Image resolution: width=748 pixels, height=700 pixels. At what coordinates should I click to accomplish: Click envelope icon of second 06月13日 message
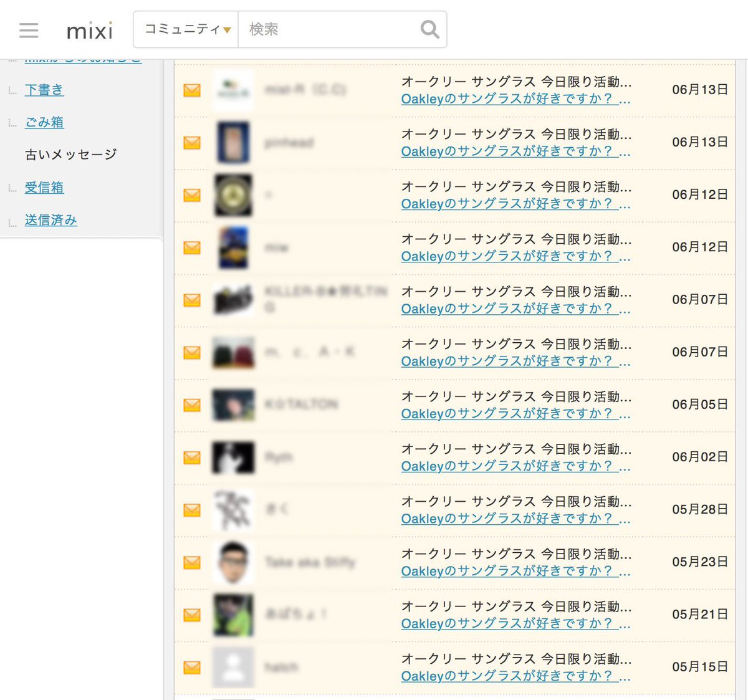(192, 143)
